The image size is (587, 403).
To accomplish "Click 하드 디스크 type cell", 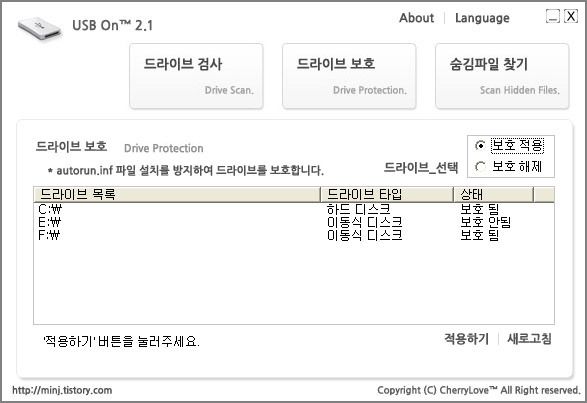I will click(358, 209).
